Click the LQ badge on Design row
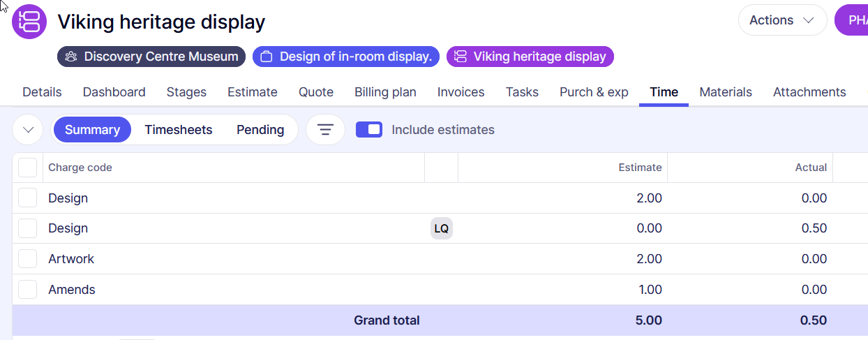Image resolution: width=868 pixels, height=340 pixels. pos(441,228)
